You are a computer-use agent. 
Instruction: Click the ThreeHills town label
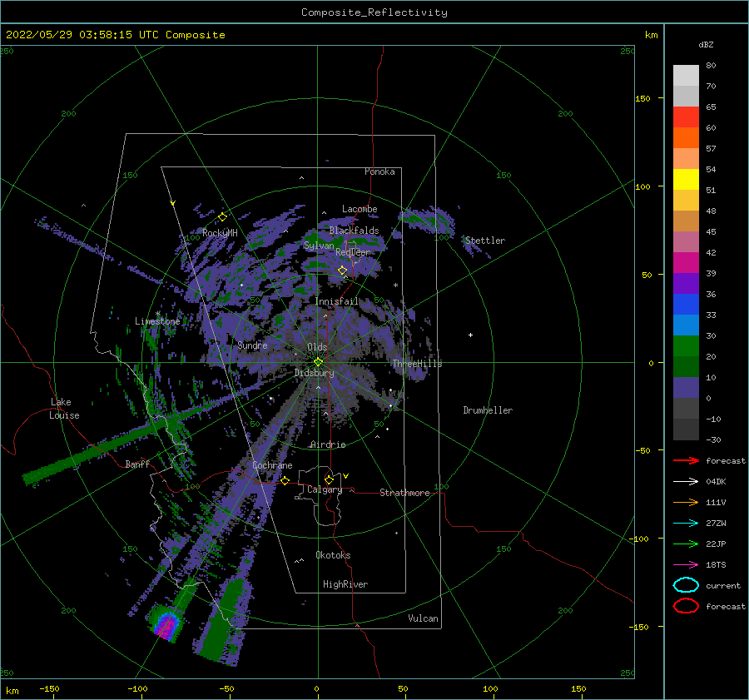tap(417, 364)
